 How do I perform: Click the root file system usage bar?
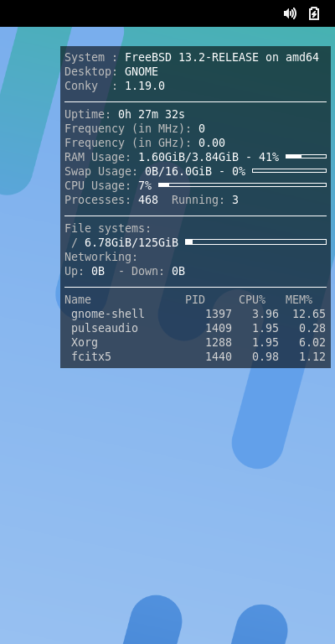point(256,241)
